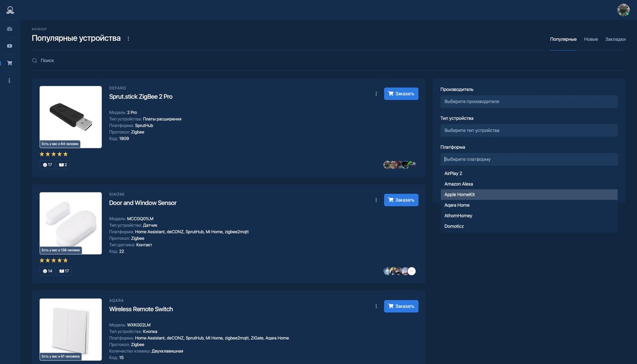Click the model value WXKG02LM

point(139,325)
